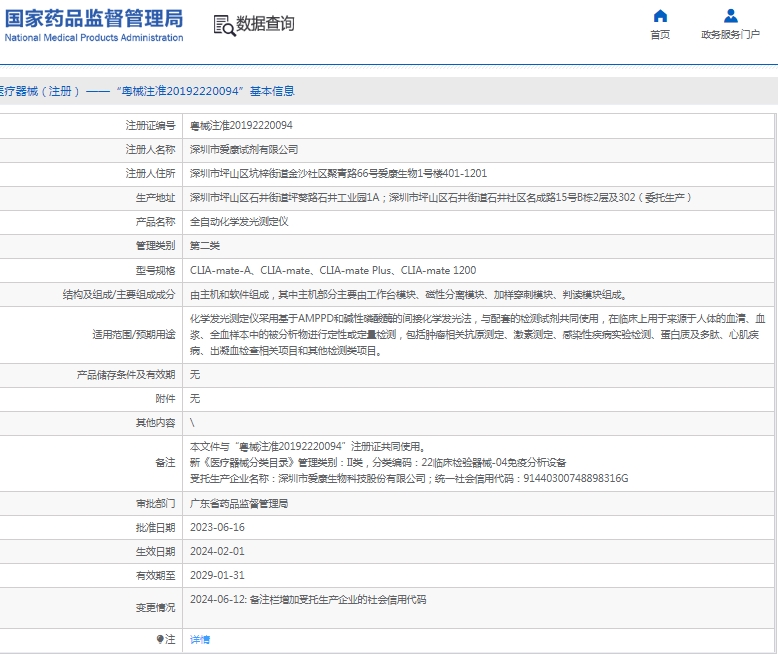Select approving department 广东省药品监督管理局

point(239,504)
